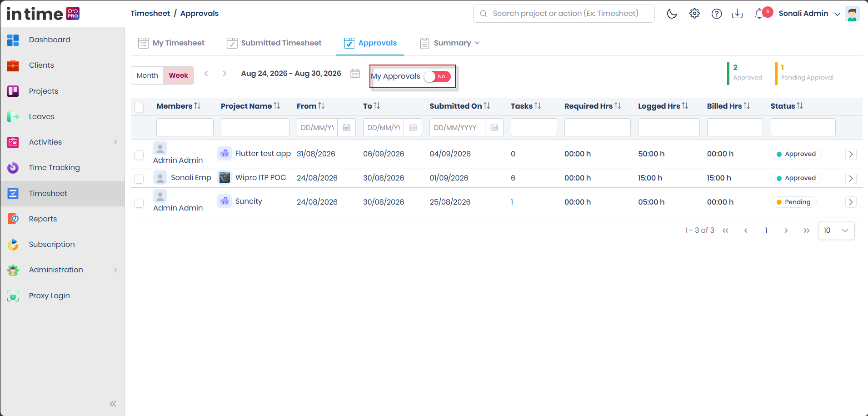Open settings gear icon in header
The width and height of the screenshot is (868, 416).
pos(694,14)
